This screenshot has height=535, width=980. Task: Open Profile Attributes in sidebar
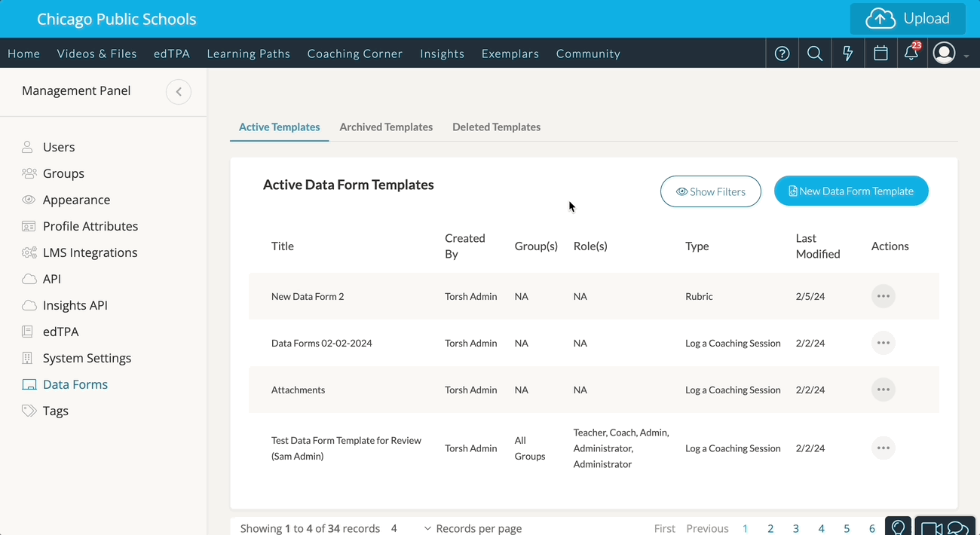90,226
